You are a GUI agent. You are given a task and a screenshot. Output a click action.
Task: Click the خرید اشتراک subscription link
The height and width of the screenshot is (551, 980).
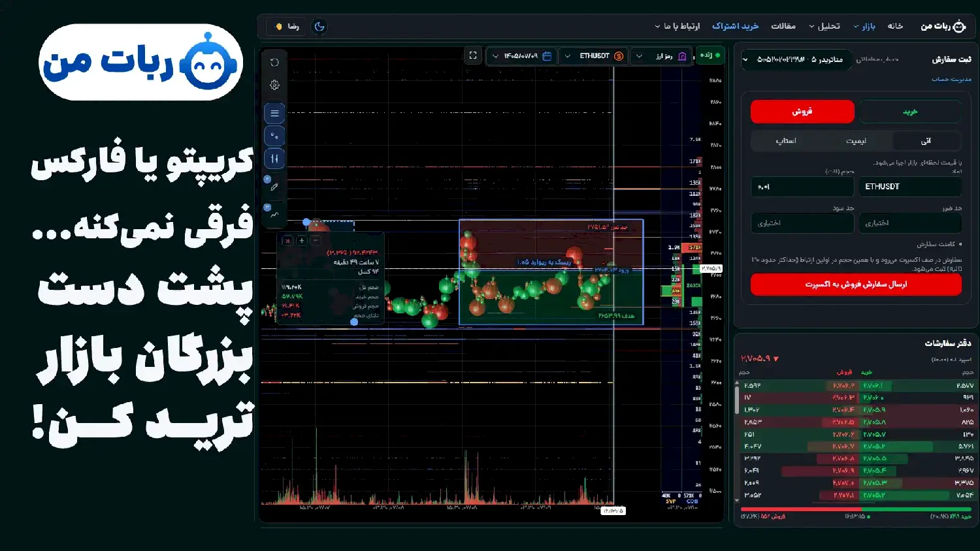[735, 26]
